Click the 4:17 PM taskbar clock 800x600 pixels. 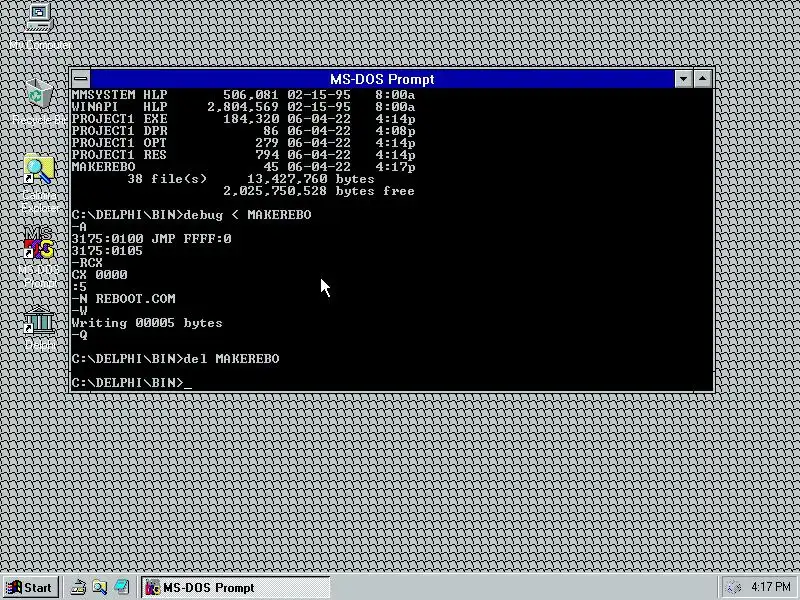tap(770, 587)
